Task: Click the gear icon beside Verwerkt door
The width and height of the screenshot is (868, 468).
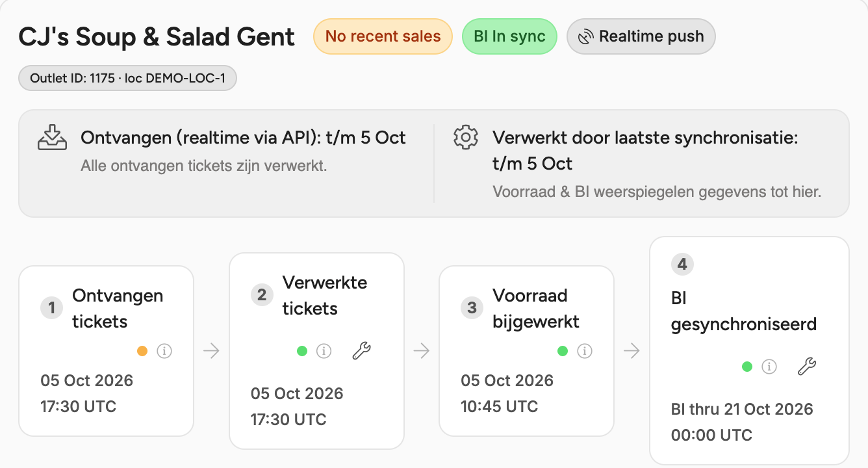Action: pyautogui.click(x=466, y=137)
